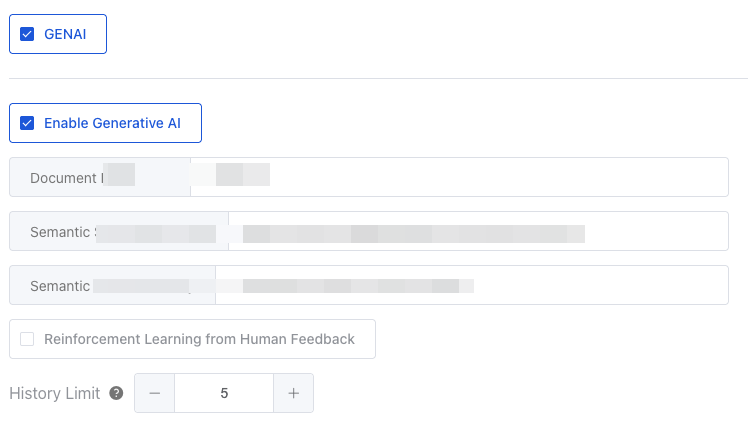Click the Reinforcement Learning from Human Feedback label

pyautogui.click(x=199, y=339)
